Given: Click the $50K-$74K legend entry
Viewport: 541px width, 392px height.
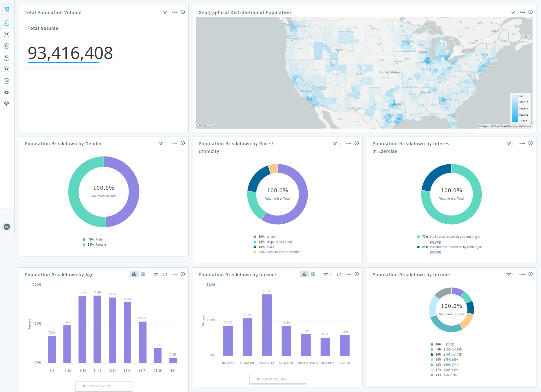Looking at the screenshot, I should click(x=444, y=365).
